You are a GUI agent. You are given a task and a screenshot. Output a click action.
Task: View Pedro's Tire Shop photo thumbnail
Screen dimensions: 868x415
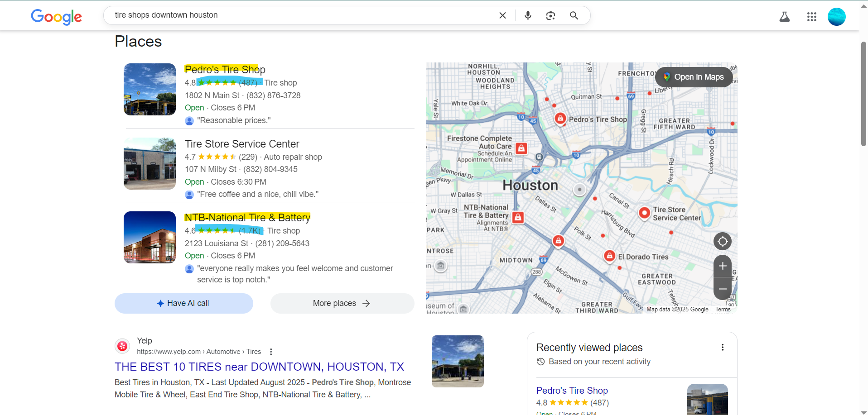click(x=149, y=89)
